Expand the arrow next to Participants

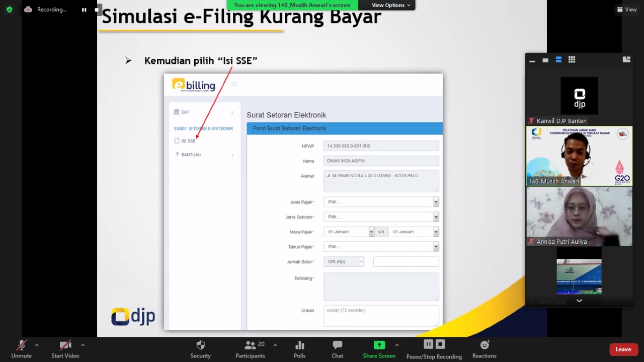[x=275, y=345]
